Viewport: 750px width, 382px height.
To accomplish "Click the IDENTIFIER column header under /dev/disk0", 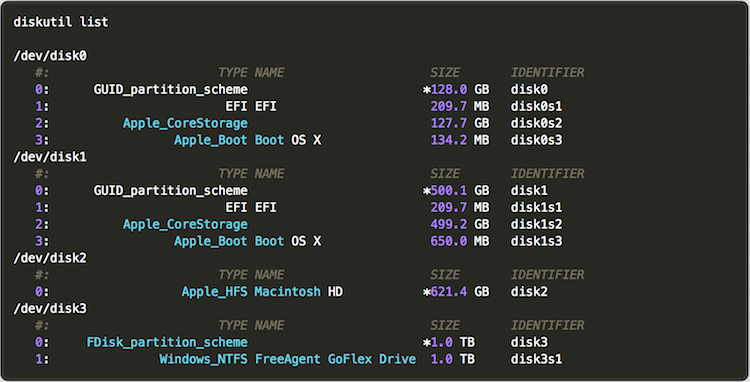I will pos(547,73).
